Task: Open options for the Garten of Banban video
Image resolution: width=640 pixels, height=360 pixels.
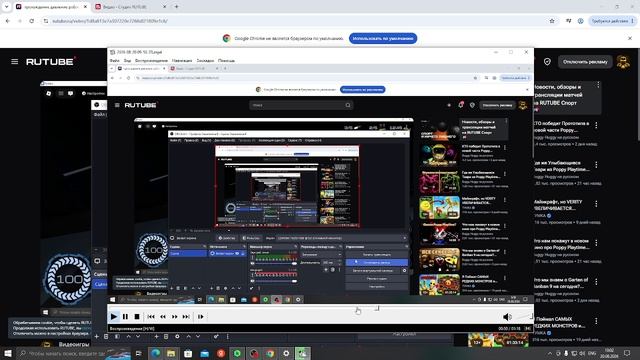Action: (596, 282)
